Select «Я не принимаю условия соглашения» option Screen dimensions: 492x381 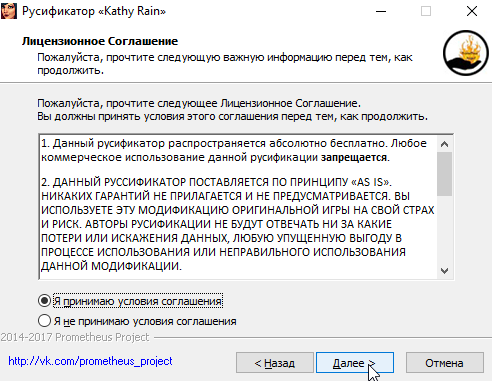pos(137,321)
